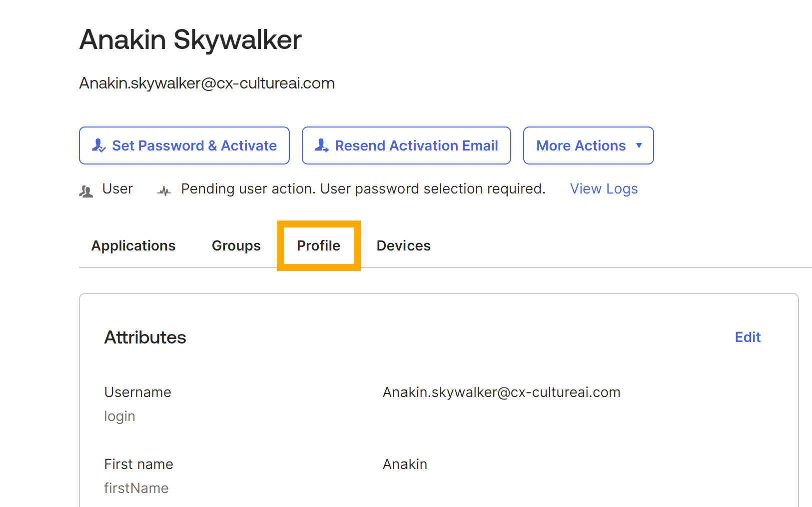Open the View Logs link
The image size is (812, 507).
pyautogui.click(x=604, y=188)
